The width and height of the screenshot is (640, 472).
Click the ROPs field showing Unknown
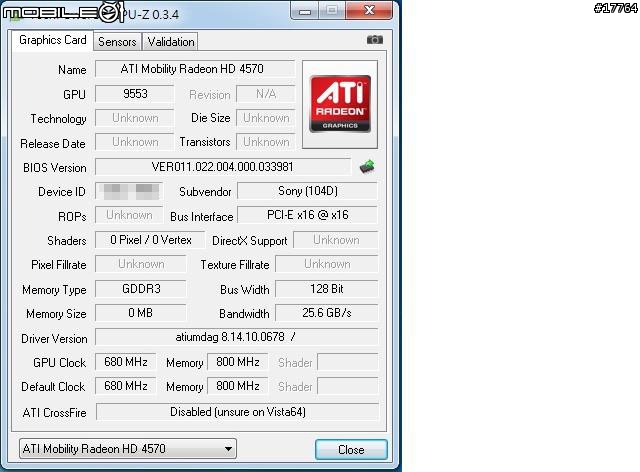[x=129, y=215]
